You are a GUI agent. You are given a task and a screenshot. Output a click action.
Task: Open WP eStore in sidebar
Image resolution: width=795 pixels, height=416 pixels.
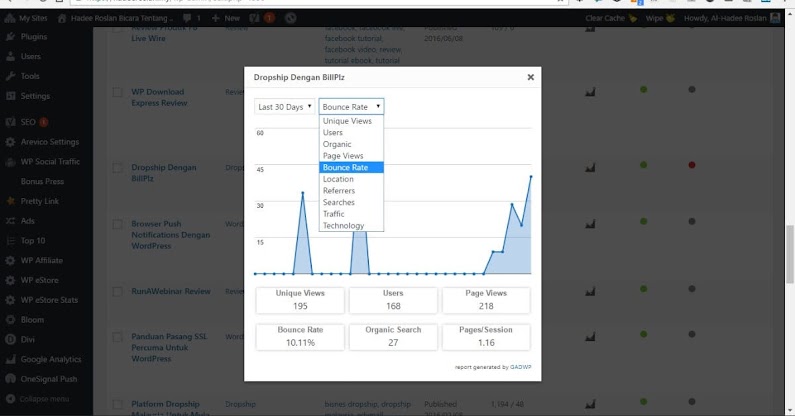(39, 281)
